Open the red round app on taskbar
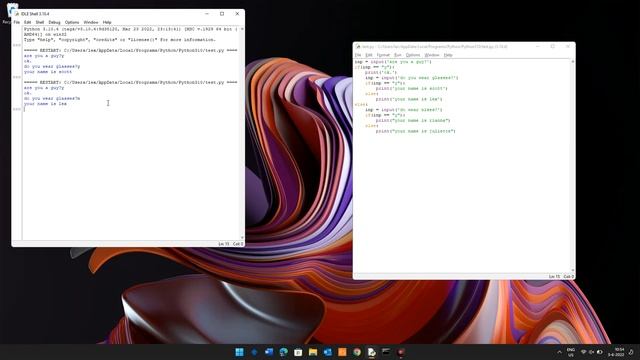The width and height of the screenshot is (640, 360). [x=401, y=352]
